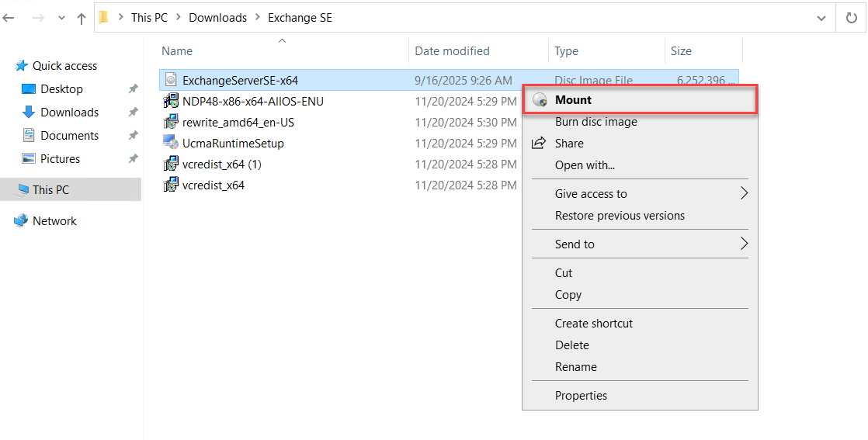This screenshot has width=868, height=440.
Task: Click the Pictures icon in sidebar
Action: coord(28,159)
